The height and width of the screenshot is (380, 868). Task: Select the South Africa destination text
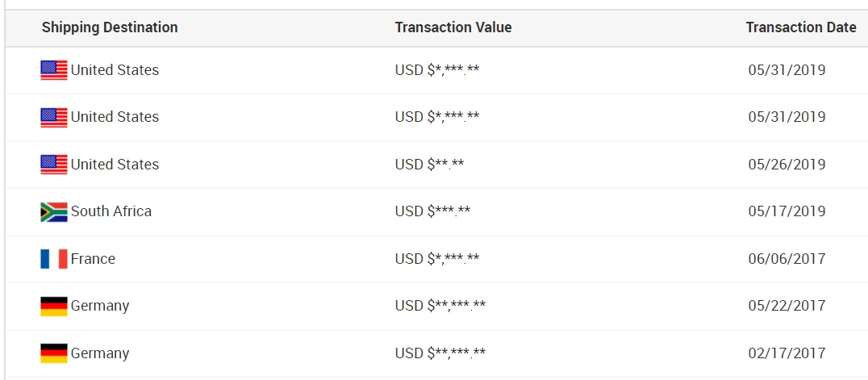point(111,211)
